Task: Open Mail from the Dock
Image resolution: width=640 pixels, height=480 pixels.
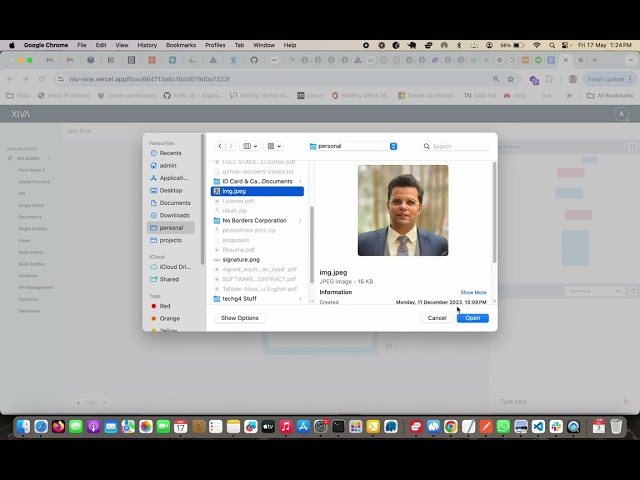Action: (x=111, y=427)
